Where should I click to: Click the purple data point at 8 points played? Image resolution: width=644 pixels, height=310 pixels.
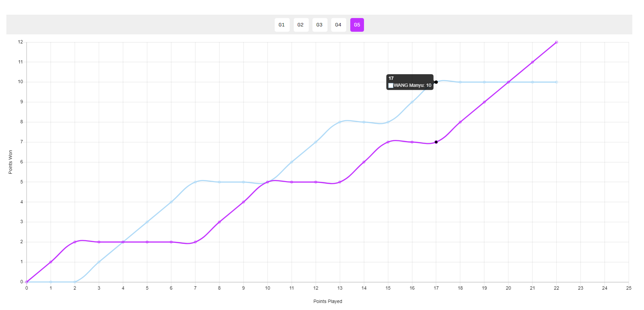(x=219, y=222)
